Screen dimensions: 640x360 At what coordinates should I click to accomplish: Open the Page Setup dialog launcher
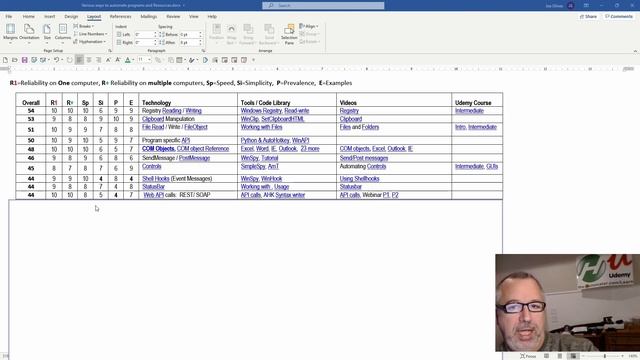tap(110, 51)
